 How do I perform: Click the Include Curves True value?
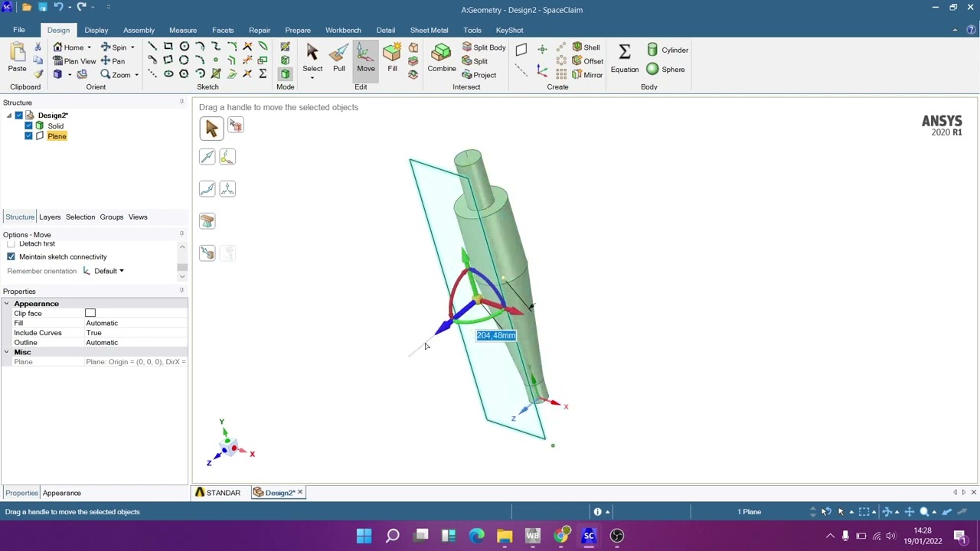tap(136, 333)
